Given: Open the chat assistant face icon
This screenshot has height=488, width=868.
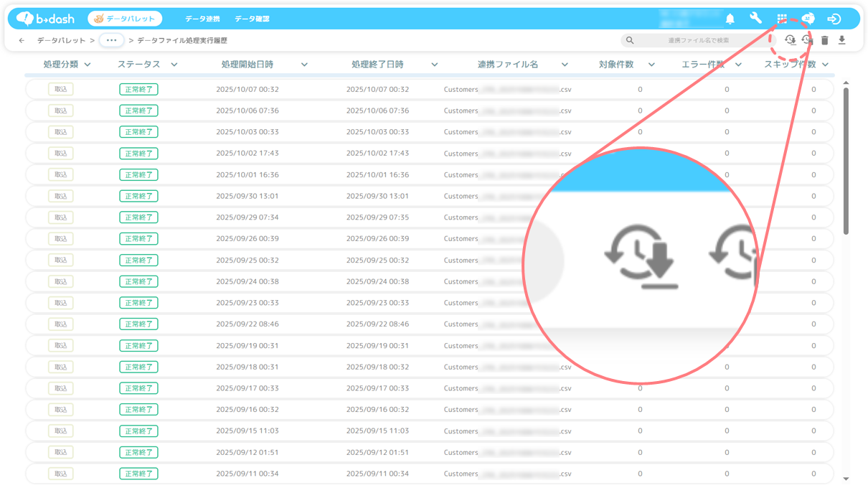Looking at the screenshot, I should click(x=808, y=19).
